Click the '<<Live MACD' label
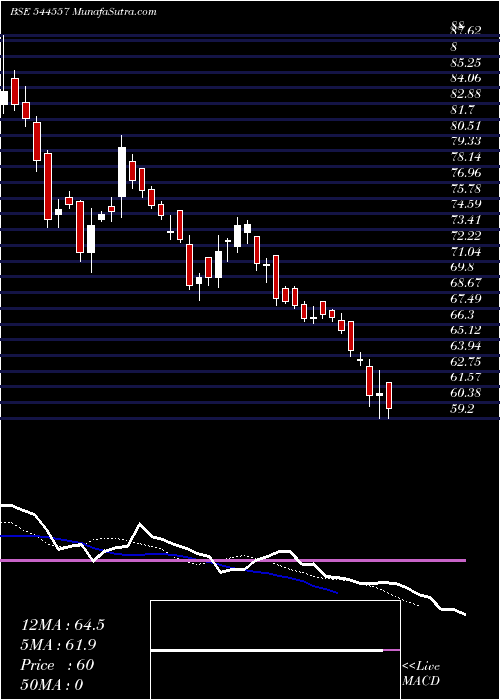Screen dimensions: 500x700 tap(421, 673)
